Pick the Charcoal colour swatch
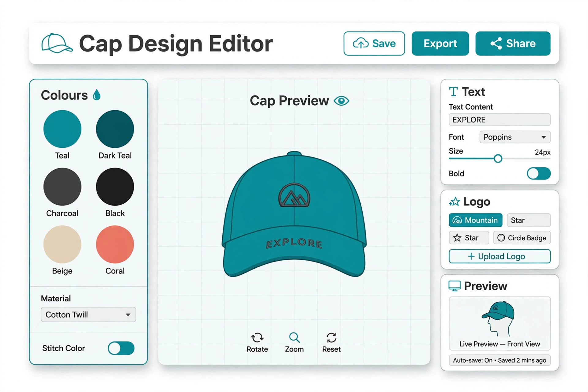Image resolution: width=588 pixels, height=392 pixels. coord(62,187)
